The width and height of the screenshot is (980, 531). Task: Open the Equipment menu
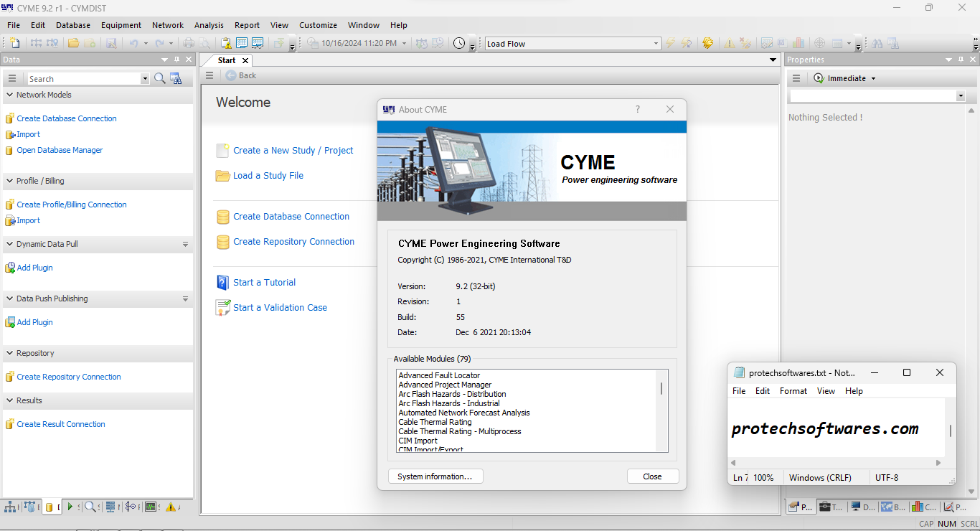pyautogui.click(x=121, y=25)
